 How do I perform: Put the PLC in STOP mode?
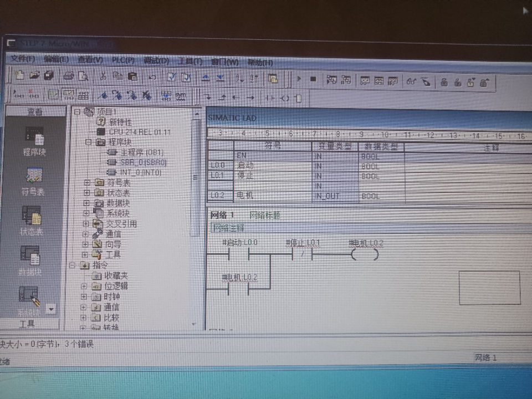(x=313, y=79)
